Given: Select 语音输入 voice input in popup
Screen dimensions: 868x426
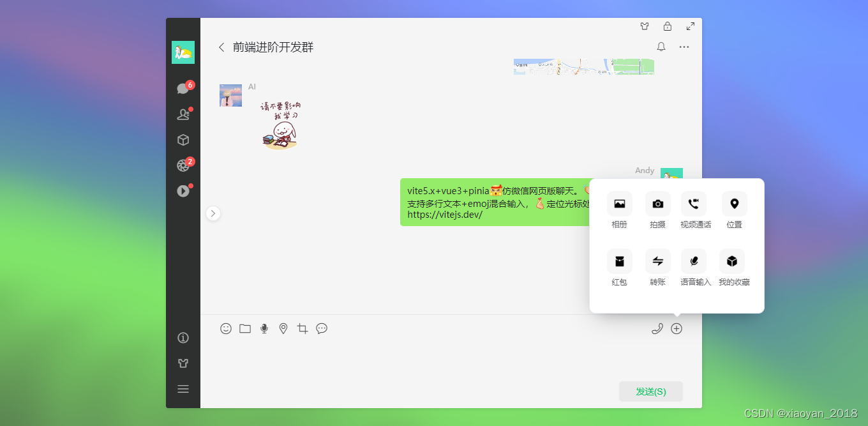Looking at the screenshot, I should pos(696,268).
